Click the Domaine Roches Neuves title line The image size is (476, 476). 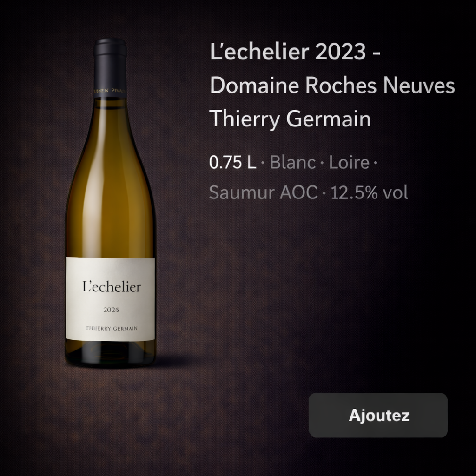[x=332, y=86]
